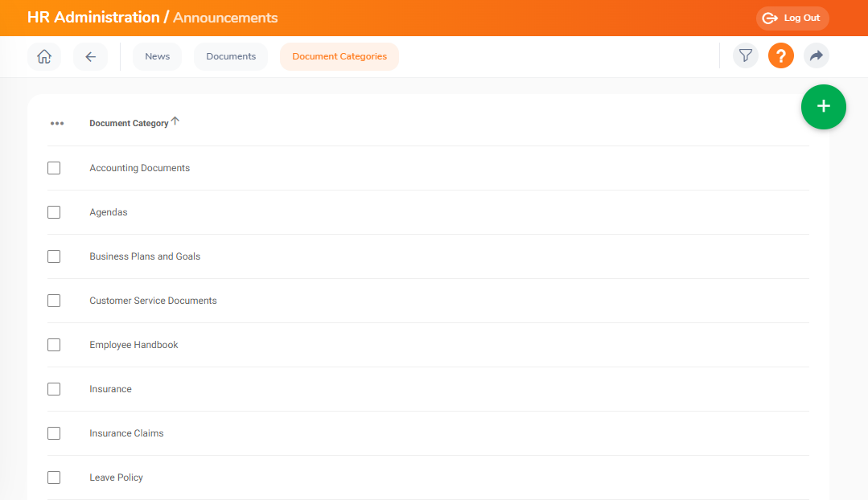Check the Customer Service Documents checkbox
Viewport: 868px width, 500px height.
(x=54, y=301)
